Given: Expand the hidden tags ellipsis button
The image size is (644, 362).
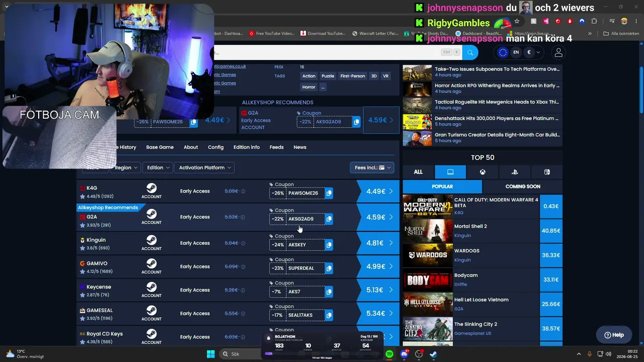Looking at the screenshot, I should point(323,87).
